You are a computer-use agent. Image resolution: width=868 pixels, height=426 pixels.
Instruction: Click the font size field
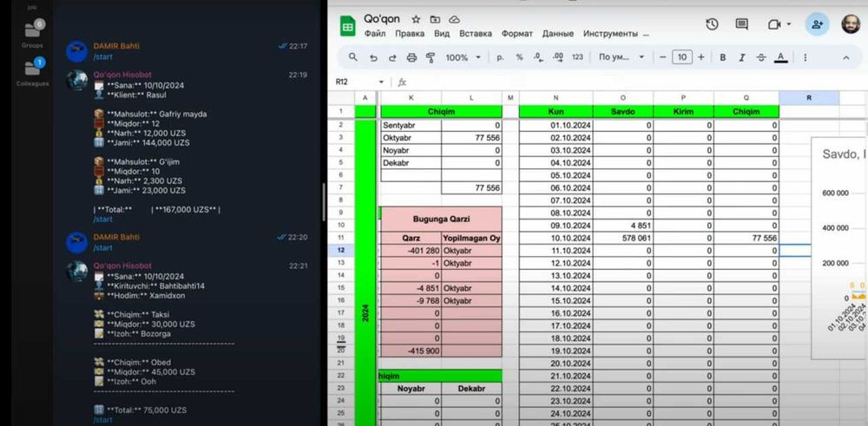[x=682, y=57]
